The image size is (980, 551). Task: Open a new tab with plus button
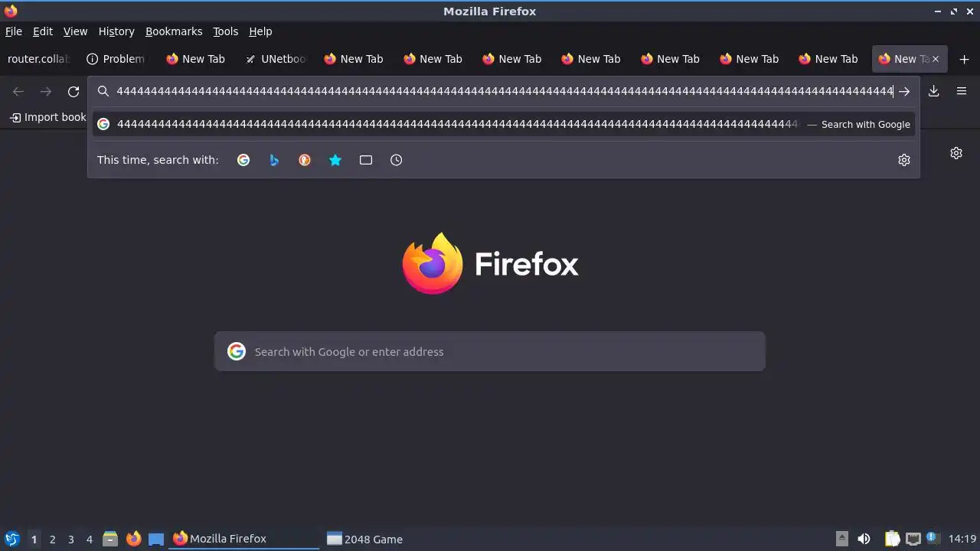click(964, 59)
